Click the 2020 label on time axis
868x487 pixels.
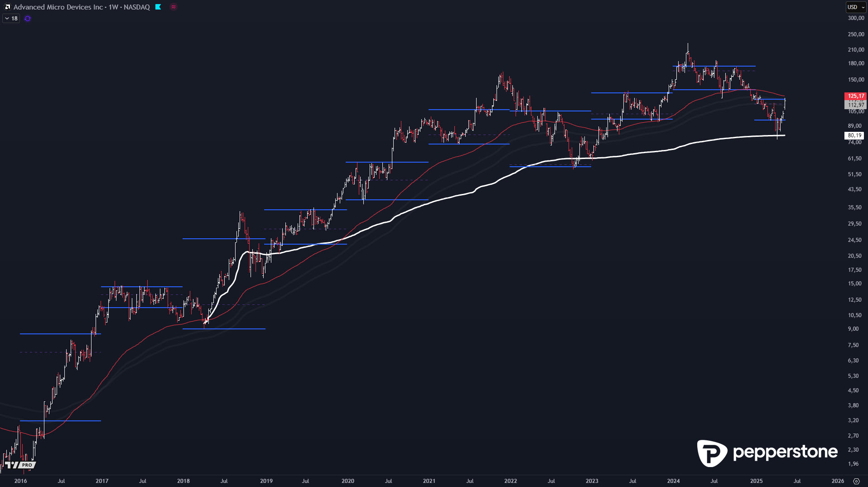(348, 481)
